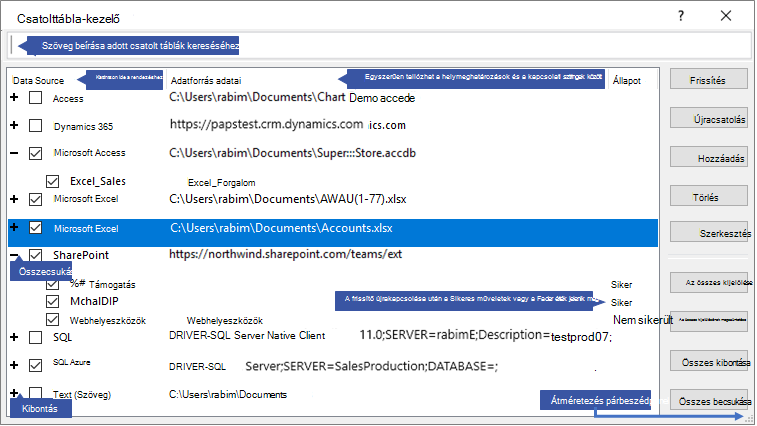Uncheck the Microsoft Excel AWAU checkbox
The width and height of the screenshot is (757, 426).
35,199
